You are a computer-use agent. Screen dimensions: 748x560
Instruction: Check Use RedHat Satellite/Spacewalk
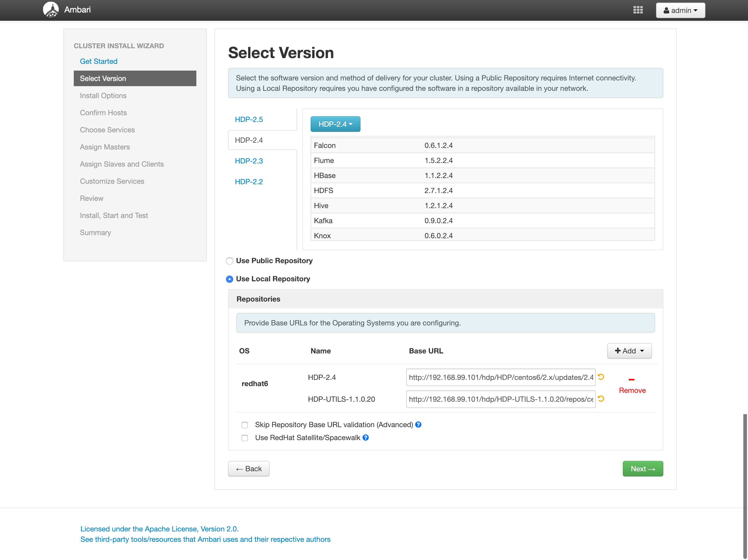(x=244, y=438)
